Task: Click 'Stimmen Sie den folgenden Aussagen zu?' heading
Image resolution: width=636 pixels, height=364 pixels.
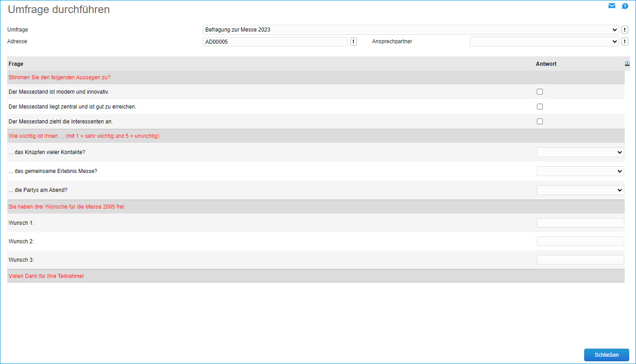Action: point(59,77)
